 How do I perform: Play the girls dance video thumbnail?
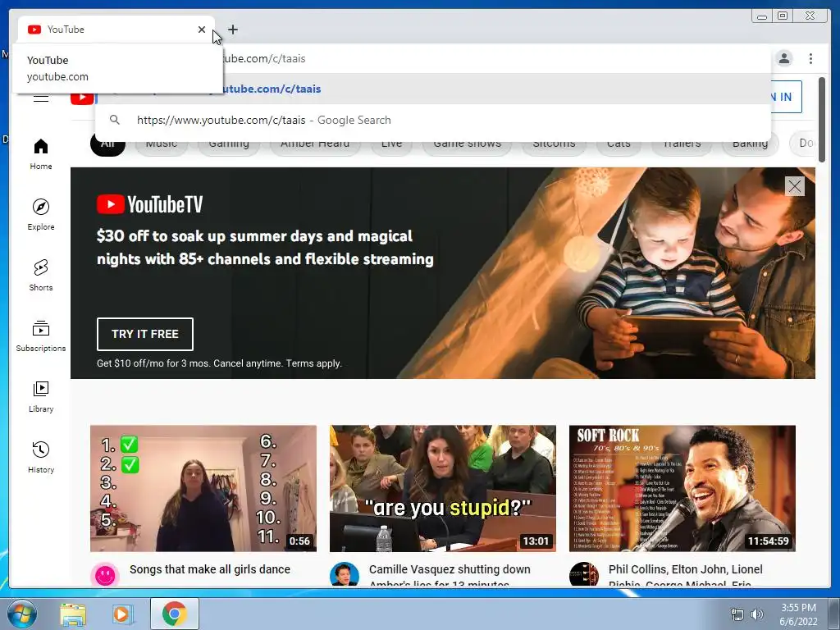(203, 488)
